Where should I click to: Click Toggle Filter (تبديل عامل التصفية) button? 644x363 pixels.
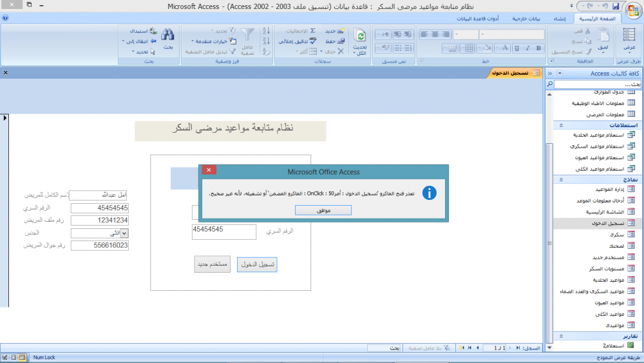211,52
